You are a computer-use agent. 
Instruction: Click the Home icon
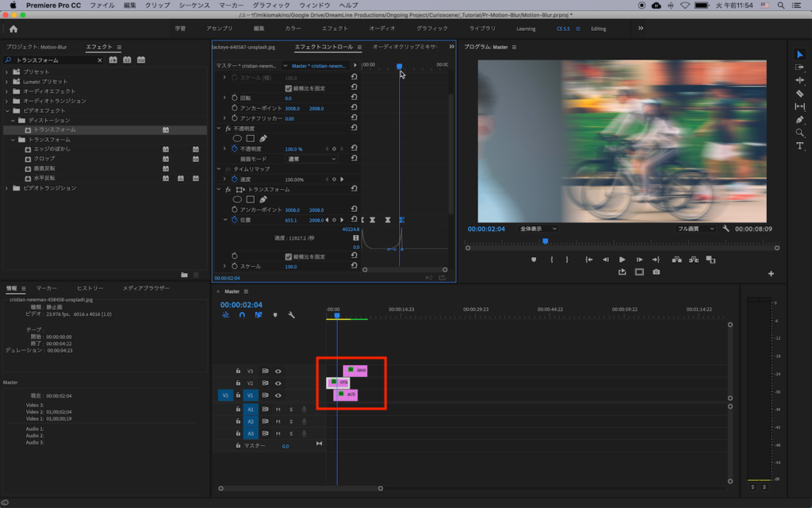click(x=13, y=29)
